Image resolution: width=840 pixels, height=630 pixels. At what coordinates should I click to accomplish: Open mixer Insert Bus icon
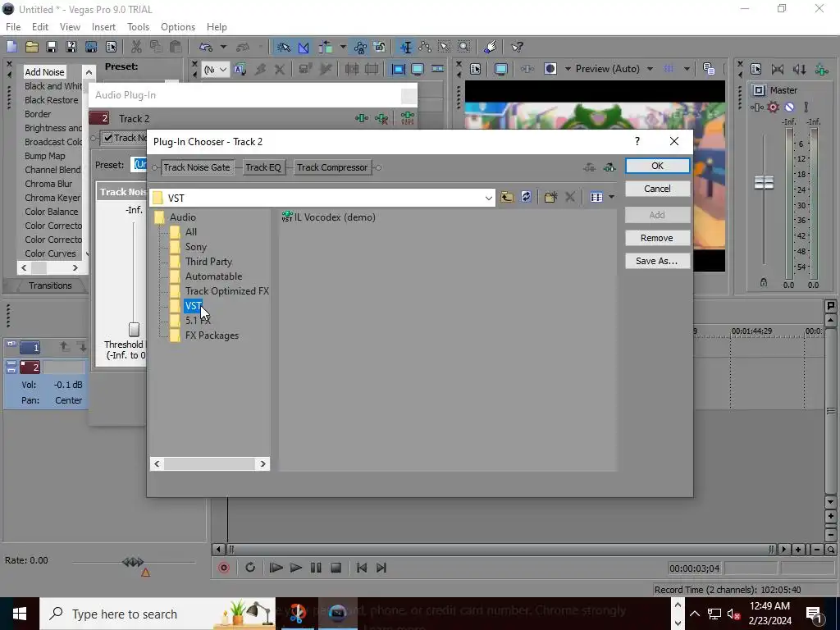pos(821,69)
